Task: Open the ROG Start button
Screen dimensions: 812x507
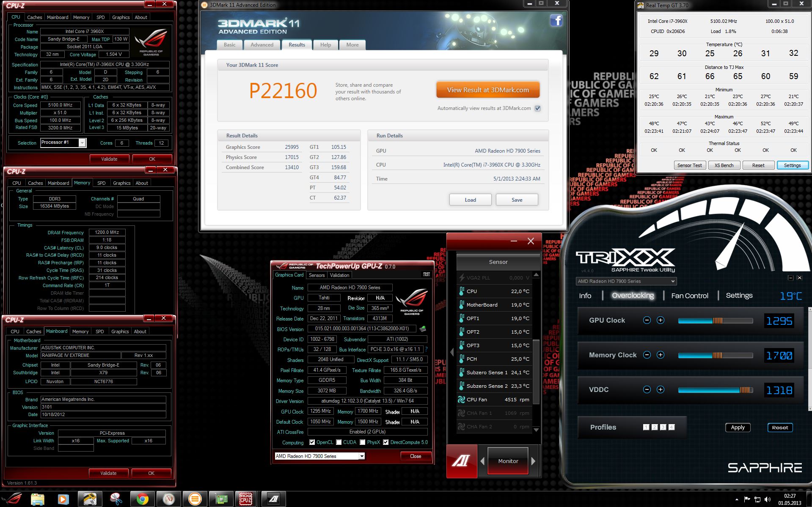Action: [x=13, y=499]
